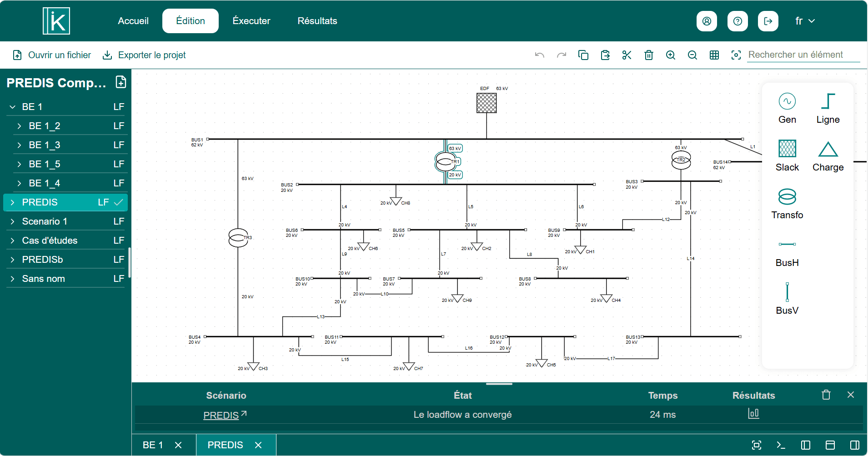Pick the Ligne line element
Image resolution: width=868 pixels, height=456 pixels.
[x=828, y=108]
